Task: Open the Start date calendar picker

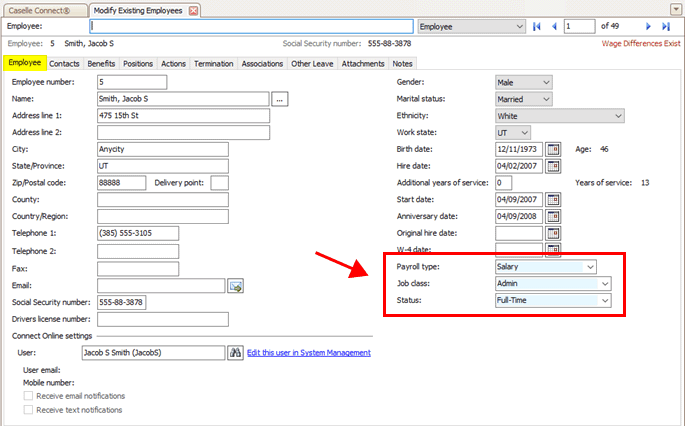Action: coord(553,200)
